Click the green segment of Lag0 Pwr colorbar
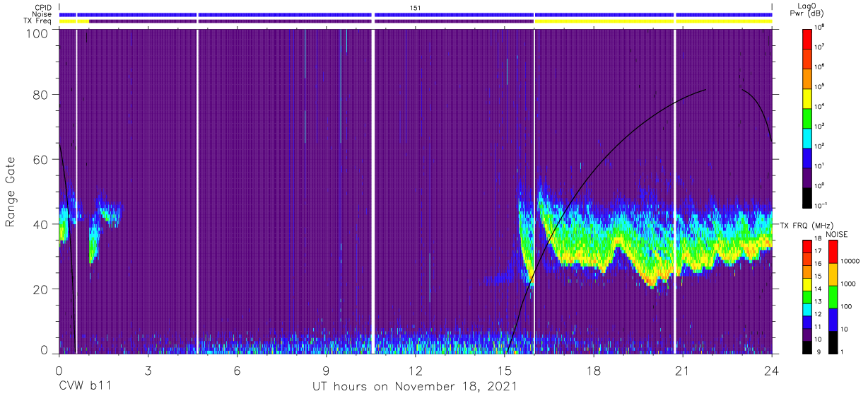Screen dimensions: 868x401 click(x=808, y=117)
